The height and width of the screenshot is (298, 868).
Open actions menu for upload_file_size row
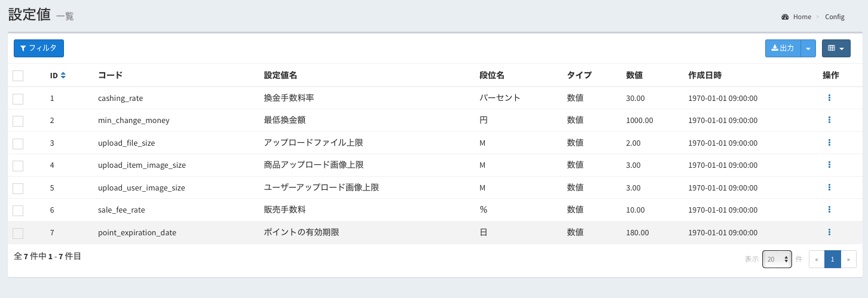pos(829,143)
